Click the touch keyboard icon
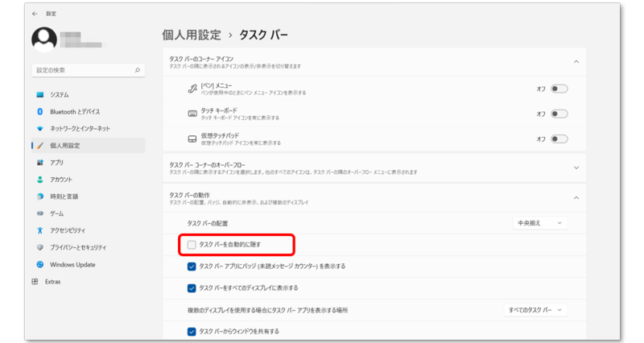The width and height of the screenshot is (644, 343). (192, 114)
